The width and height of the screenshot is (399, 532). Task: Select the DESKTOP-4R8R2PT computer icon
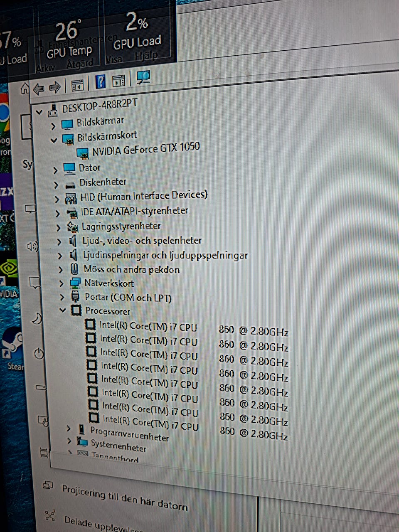tap(53, 110)
